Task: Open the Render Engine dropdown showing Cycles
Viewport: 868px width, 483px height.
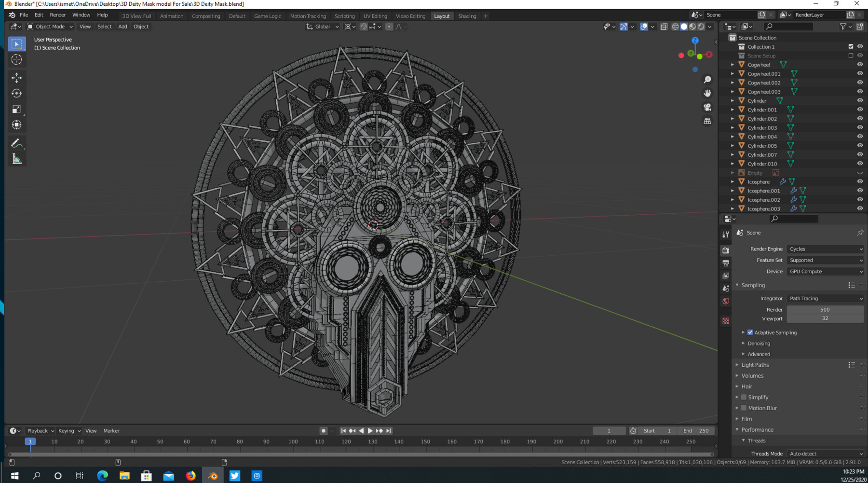Action: click(x=825, y=248)
